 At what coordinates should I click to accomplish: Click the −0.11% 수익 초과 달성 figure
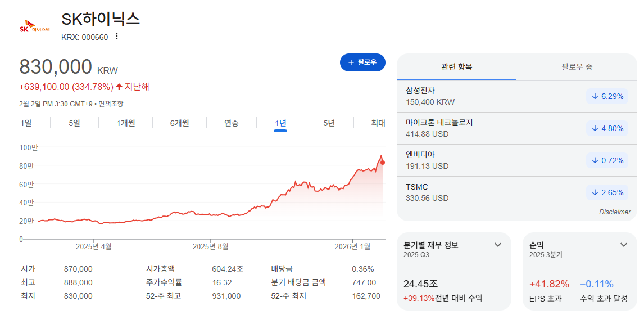[x=597, y=283]
